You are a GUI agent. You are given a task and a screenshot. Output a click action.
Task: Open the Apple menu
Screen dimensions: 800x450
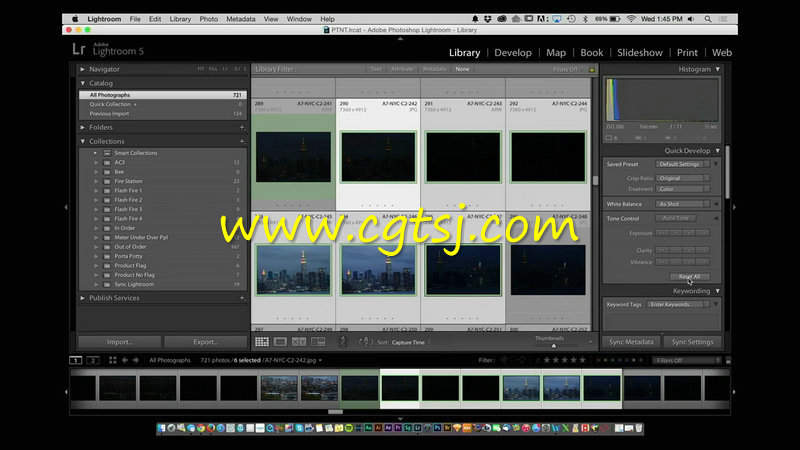click(76, 19)
